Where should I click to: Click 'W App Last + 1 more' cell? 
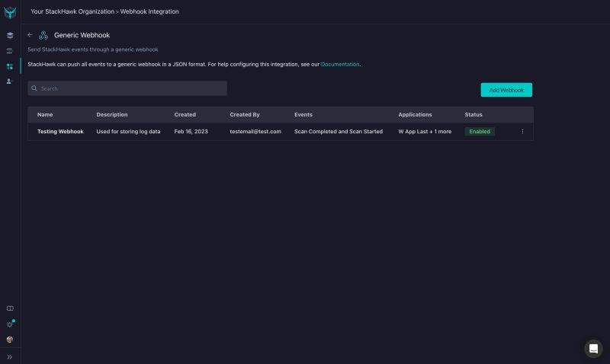coord(425,131)
